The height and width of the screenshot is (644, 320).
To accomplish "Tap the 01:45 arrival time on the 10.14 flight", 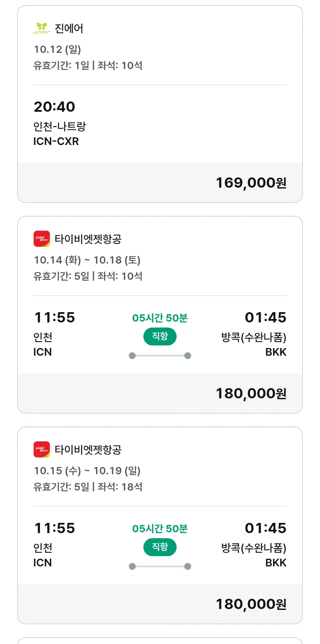I will (x=265, y=318).
